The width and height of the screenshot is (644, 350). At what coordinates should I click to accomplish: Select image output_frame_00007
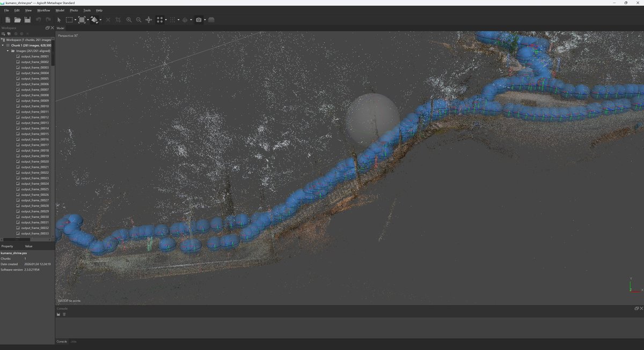click(x=35, y=90)
